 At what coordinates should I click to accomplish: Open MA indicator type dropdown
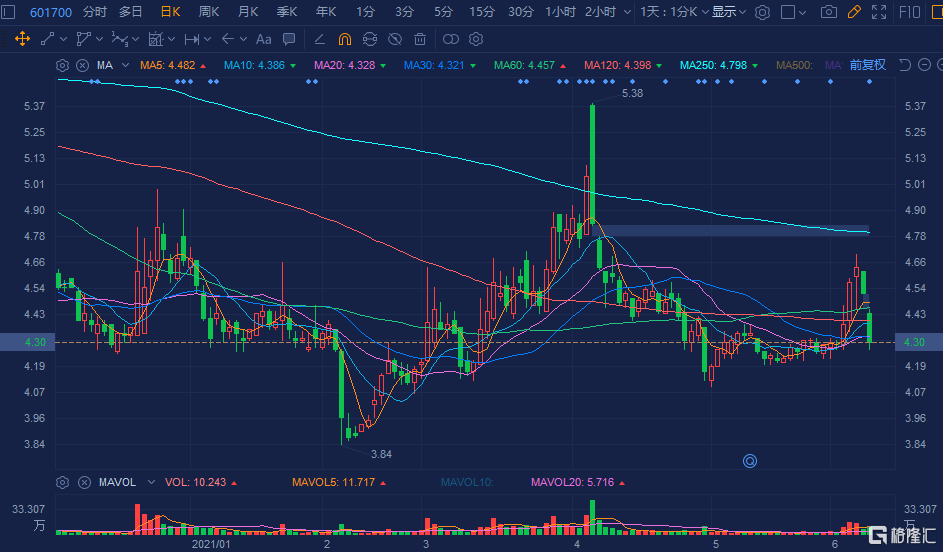(x=125, y=65)
